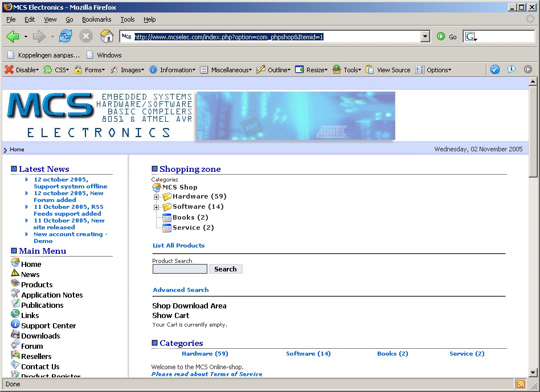Image resolution: width=540 pixels, height=392 pixels.
Task: Open the Resellers main menu link
Action: point(36,357)
